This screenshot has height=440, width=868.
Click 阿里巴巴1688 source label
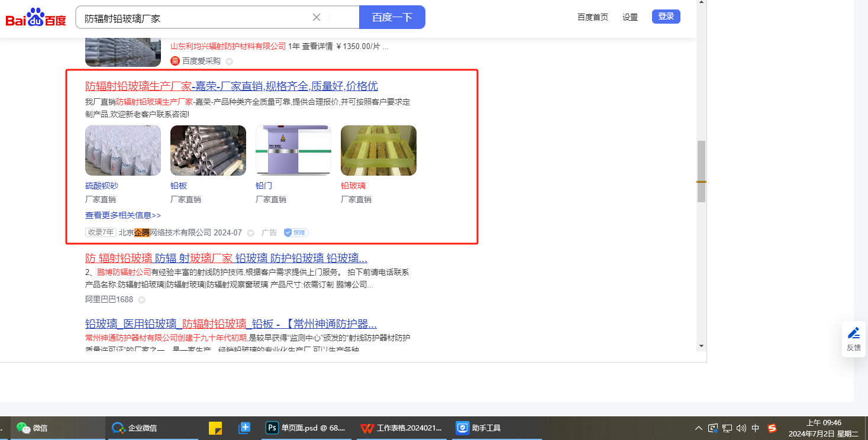(x=109, y=299)
